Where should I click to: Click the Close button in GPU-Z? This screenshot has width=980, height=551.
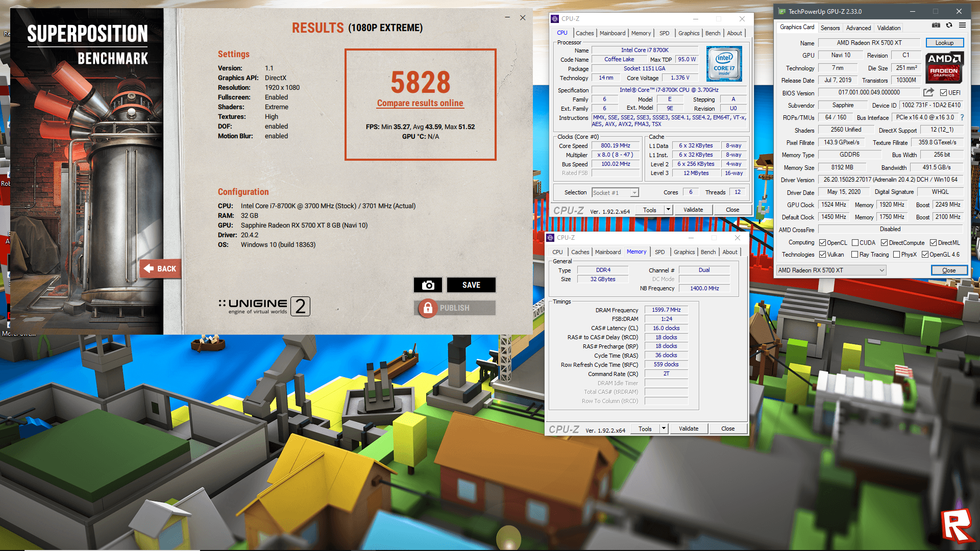pyautogui.click(x=949, y=270)
